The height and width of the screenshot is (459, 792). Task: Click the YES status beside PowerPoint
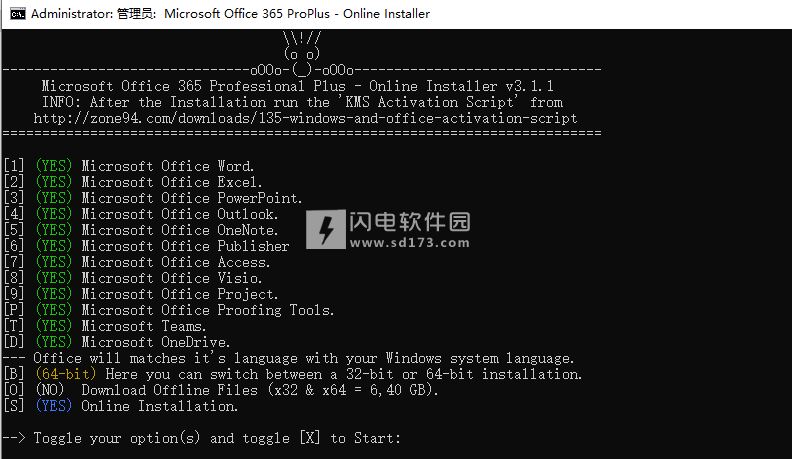tap(54, 198)
